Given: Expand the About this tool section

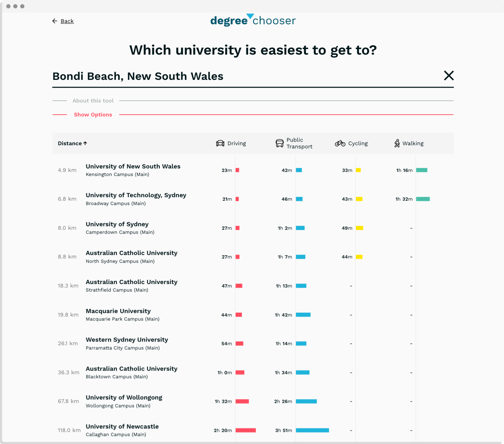Looking at the screenshot, I should point(93,101).
